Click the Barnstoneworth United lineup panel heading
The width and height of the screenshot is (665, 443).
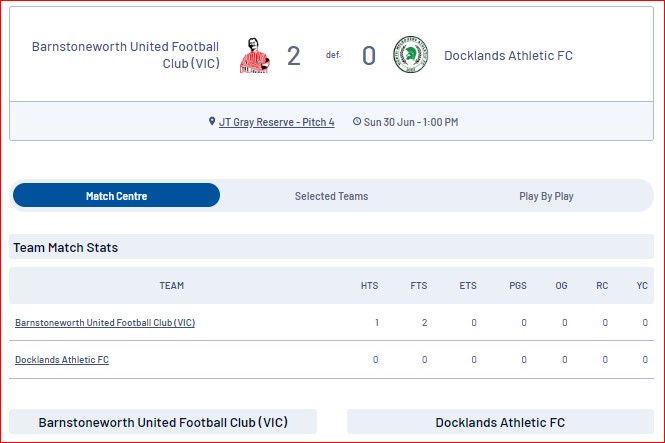(163, 422)
